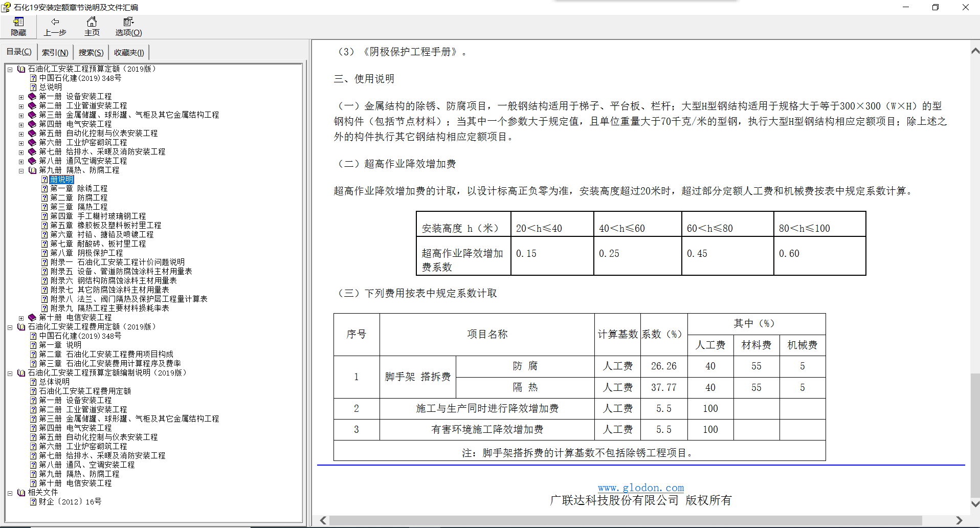Expand the 第十册 电信安装工程 node
This screenshot has width=980, height=528.
[21, 318]
